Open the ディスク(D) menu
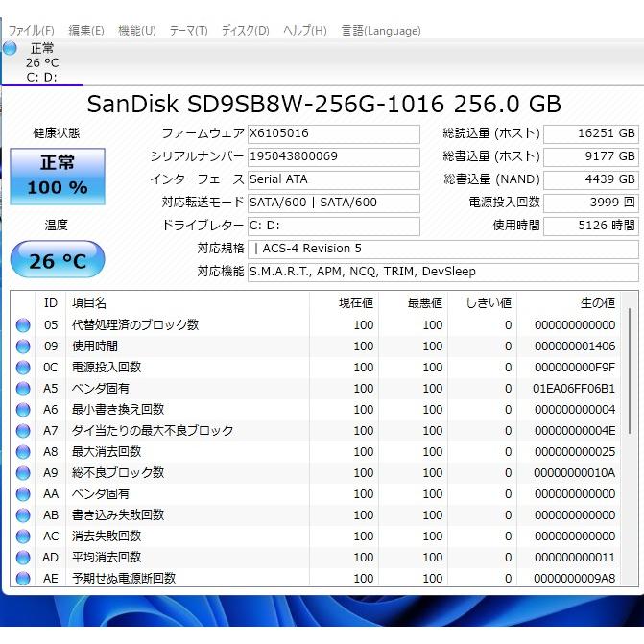Image resolution: width=644 pixels, height=644 pixels. click(245, 31)
